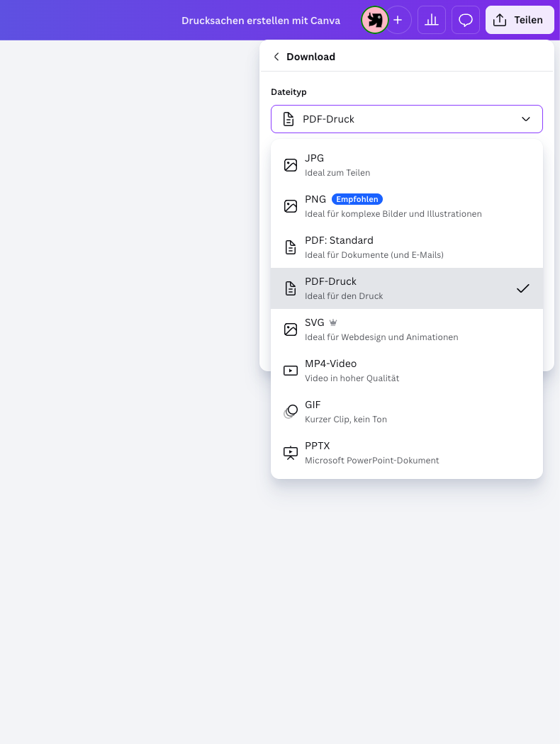Image resolution: width=560 pixels, height=744 pixels.
Task: Click the MP4-Video icon
Action: (291, 370)
